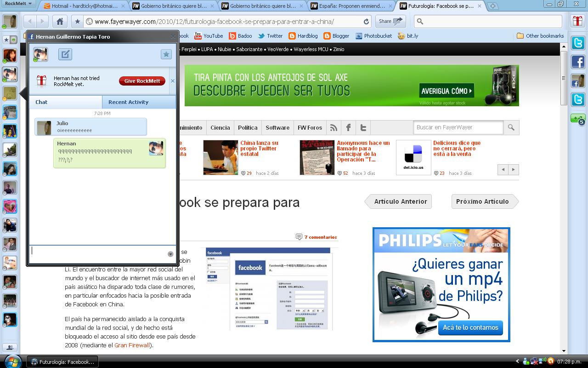Screen dimensions: 588x368
Task: Click the FayerWayer Twitter icon in nav bar
Action: pos(363,127)
